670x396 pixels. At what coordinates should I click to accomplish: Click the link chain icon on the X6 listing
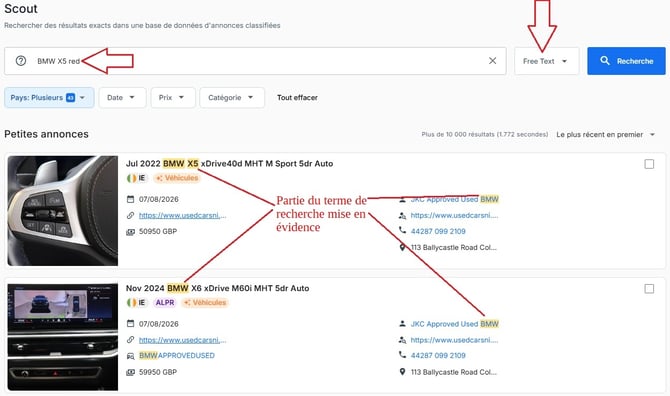coord(130,340)
